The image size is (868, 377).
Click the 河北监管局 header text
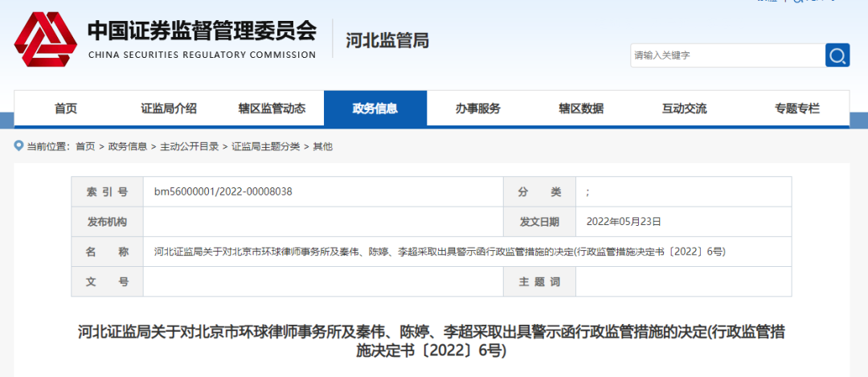coord(387,40)
